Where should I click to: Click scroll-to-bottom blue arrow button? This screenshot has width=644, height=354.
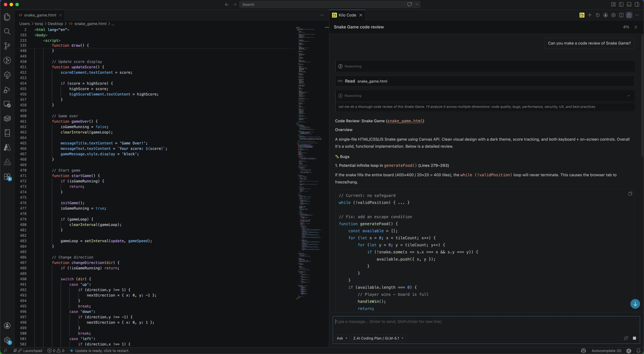[x=635, y=304]
